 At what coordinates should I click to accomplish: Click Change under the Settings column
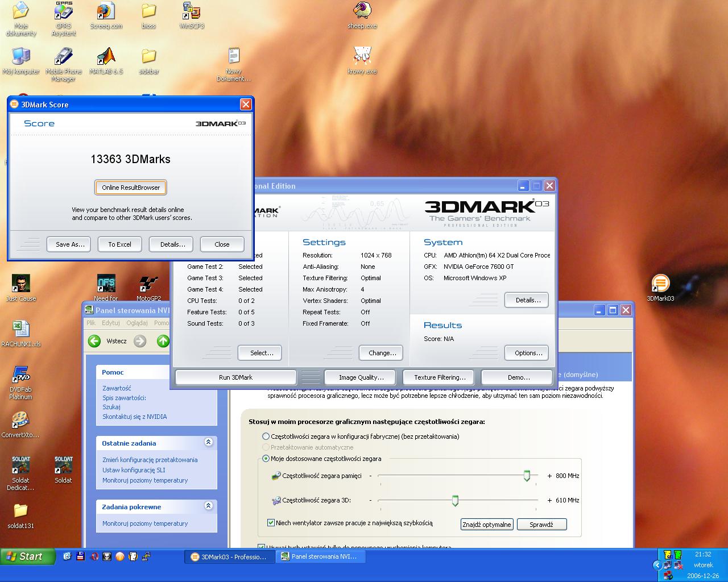(x=382, y=353)
